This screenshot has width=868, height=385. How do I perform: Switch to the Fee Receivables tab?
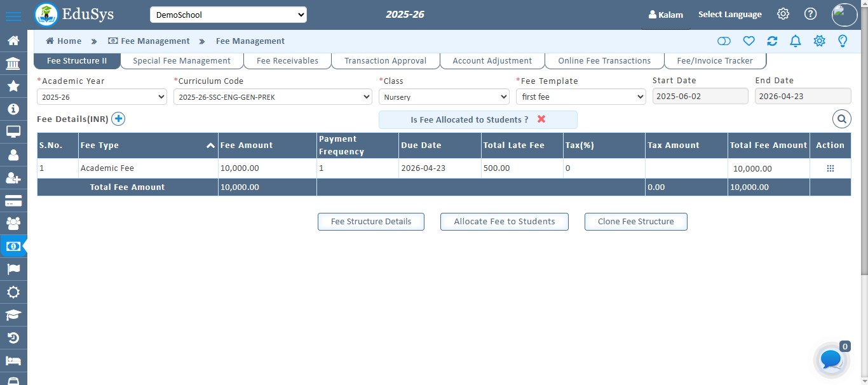[x=287, y=60]
